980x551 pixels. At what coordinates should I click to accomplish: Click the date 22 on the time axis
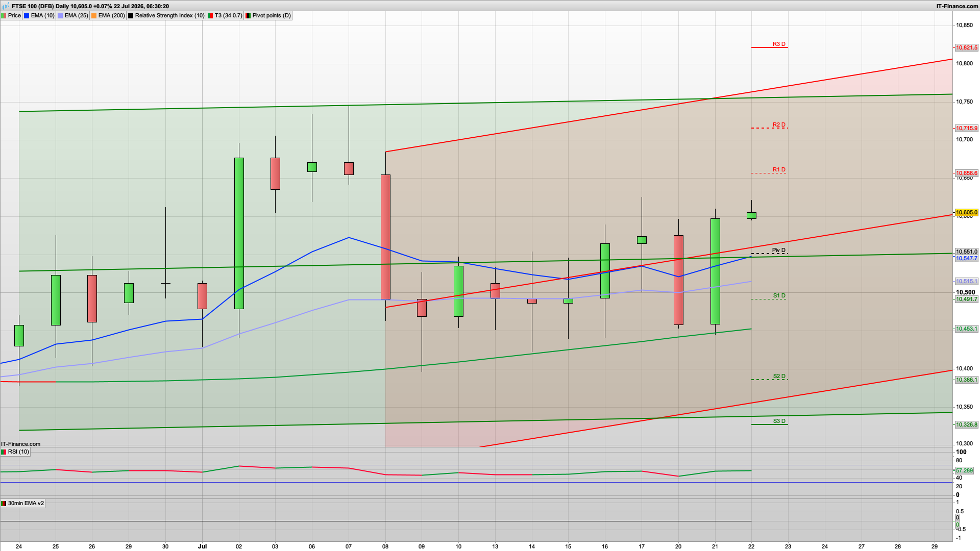(x=751, y=546)
